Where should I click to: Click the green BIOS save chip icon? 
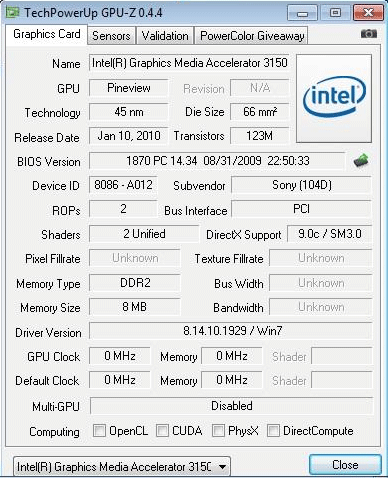pos(361,161)
